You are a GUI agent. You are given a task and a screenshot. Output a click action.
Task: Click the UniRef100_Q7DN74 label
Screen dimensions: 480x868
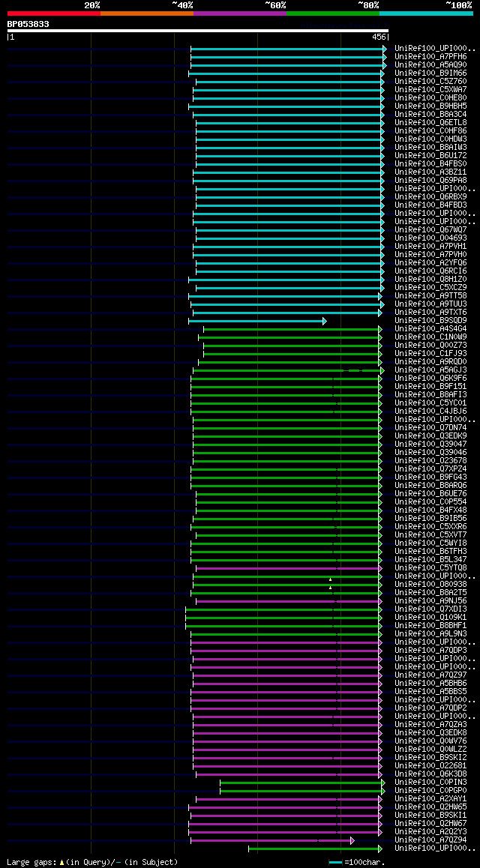tap(430, 428)
